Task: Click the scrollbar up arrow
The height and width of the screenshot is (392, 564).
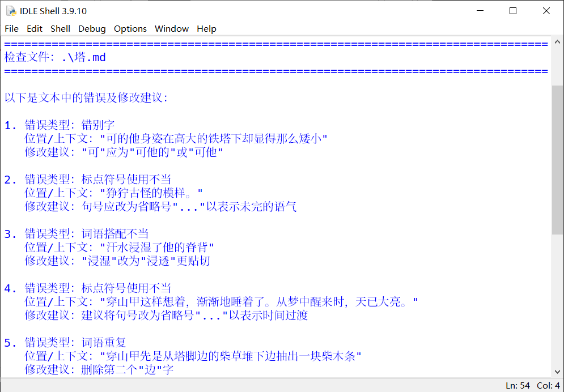Action: (557, 42)
